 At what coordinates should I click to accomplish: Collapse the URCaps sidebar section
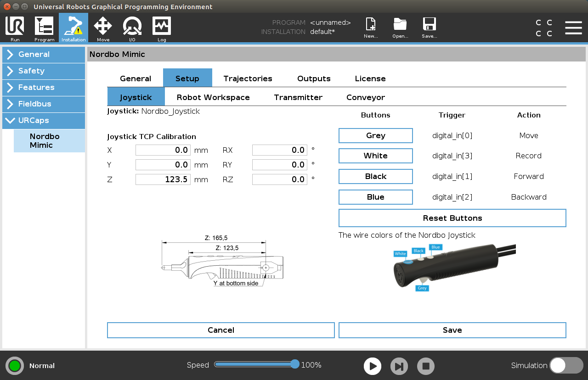pos(44,120)
